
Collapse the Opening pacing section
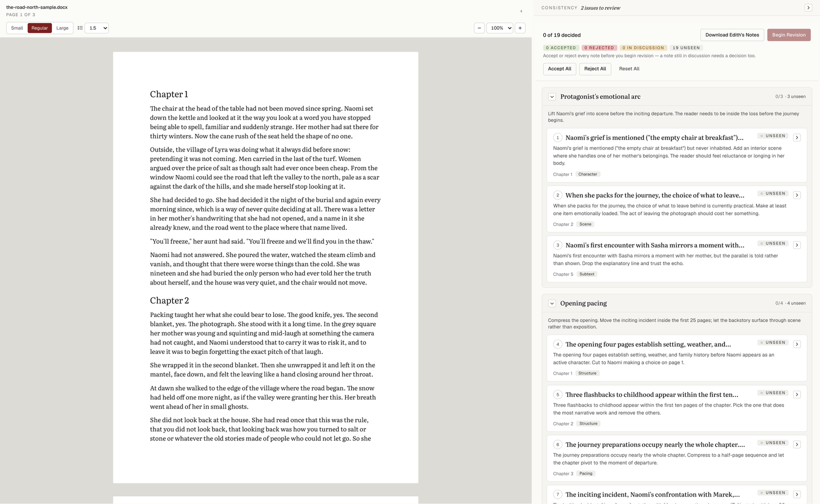pos(552,303)
